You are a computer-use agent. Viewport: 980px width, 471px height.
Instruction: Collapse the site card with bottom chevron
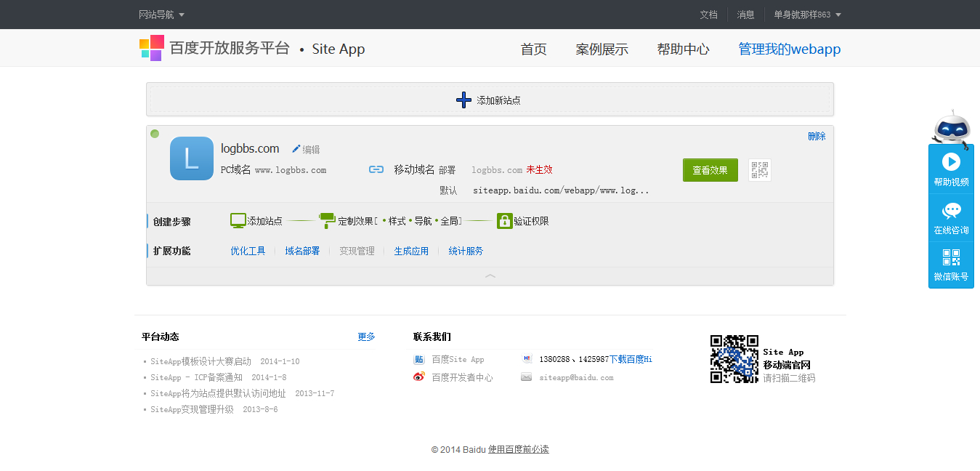[490, 276]
